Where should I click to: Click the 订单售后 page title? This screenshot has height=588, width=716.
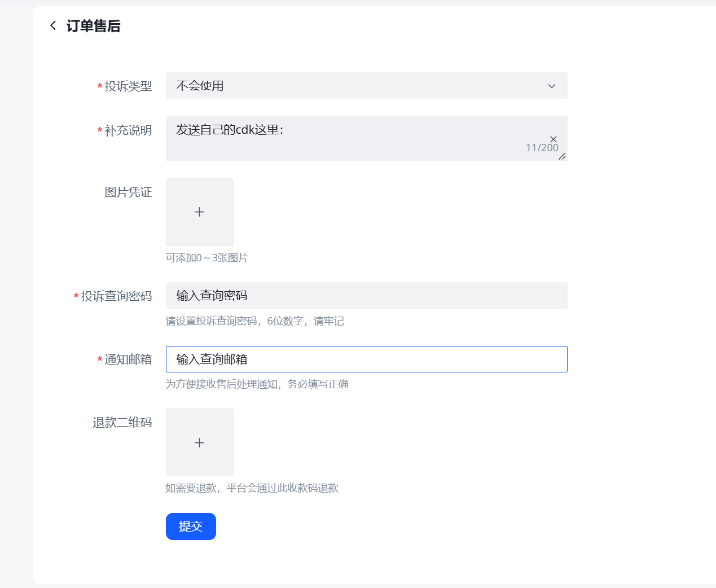click(94, 26)
